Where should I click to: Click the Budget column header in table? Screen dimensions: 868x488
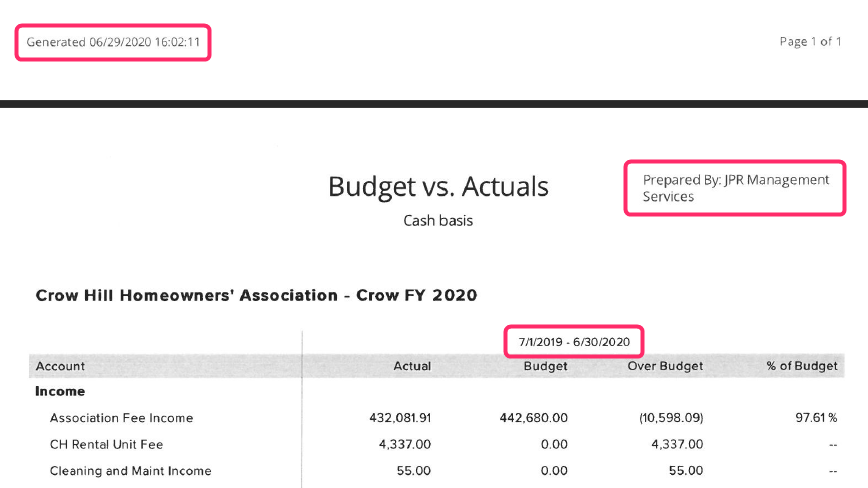pyautogui.click(x=545, y=366)
